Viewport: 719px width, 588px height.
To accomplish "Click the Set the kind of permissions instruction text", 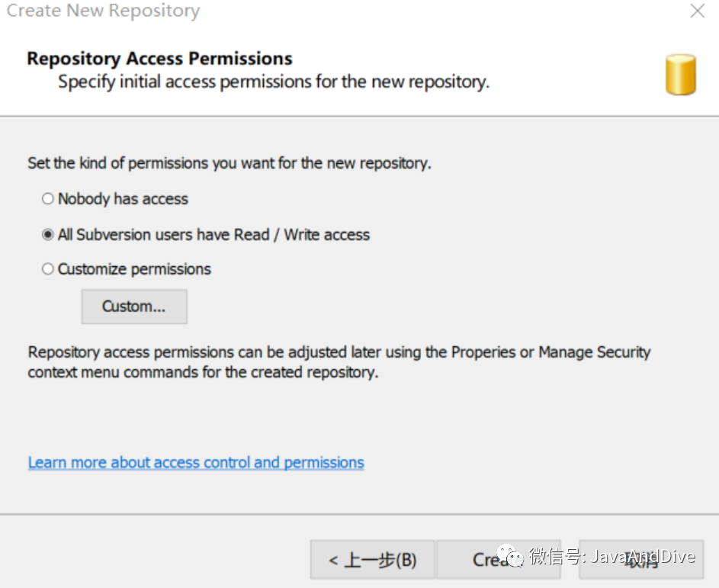I will [x=230, y=163].
